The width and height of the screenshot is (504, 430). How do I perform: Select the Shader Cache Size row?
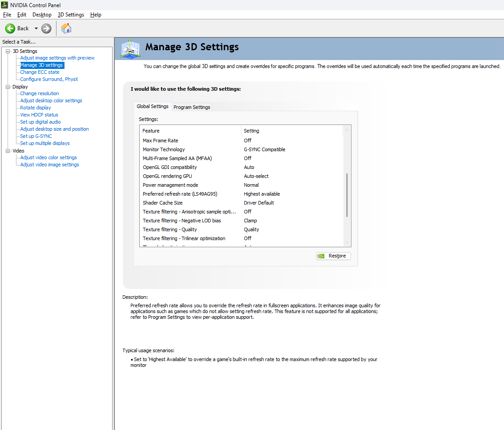pos(242,203)
